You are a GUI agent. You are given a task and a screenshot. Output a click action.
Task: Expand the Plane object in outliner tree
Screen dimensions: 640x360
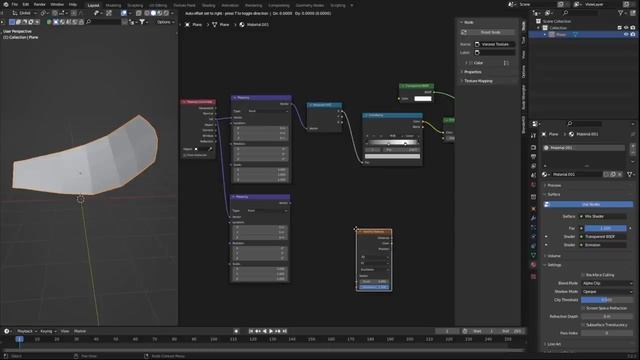544,35
